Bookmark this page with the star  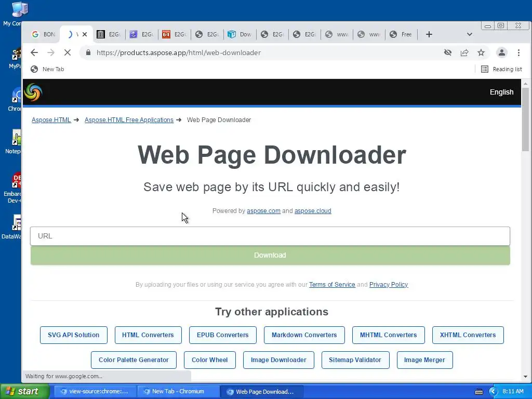tap(481, 52)
